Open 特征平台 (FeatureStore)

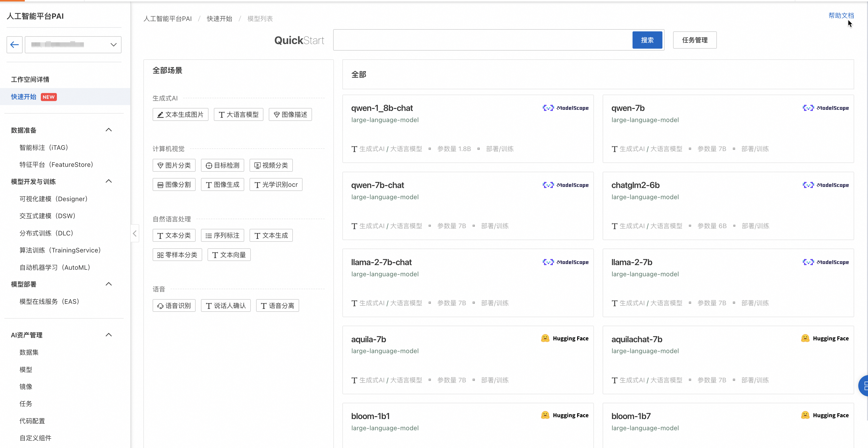tap(56, 165)
